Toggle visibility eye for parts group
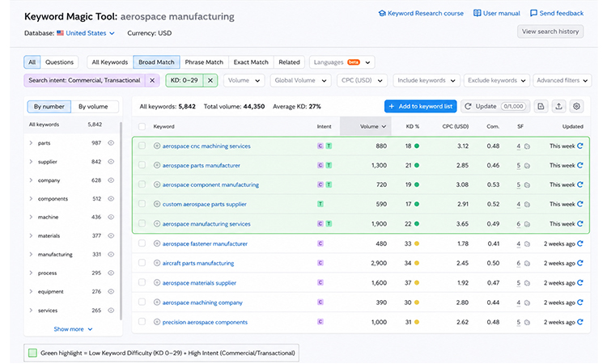This screenshot has width=607, height=364. pyautogui.click(x=111, y=142)
